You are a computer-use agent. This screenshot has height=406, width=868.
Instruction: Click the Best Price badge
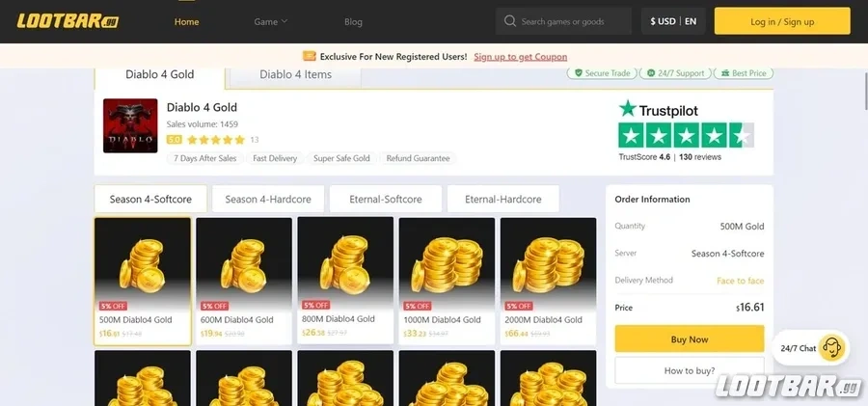743,73
